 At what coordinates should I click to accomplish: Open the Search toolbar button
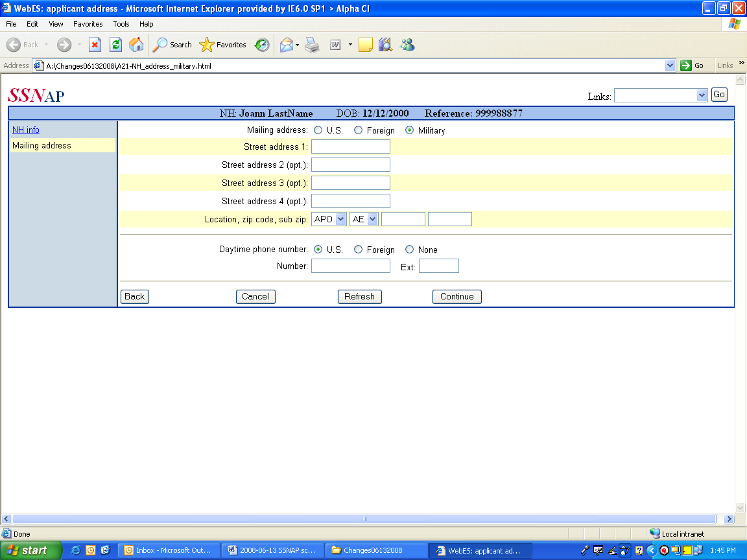172,45
